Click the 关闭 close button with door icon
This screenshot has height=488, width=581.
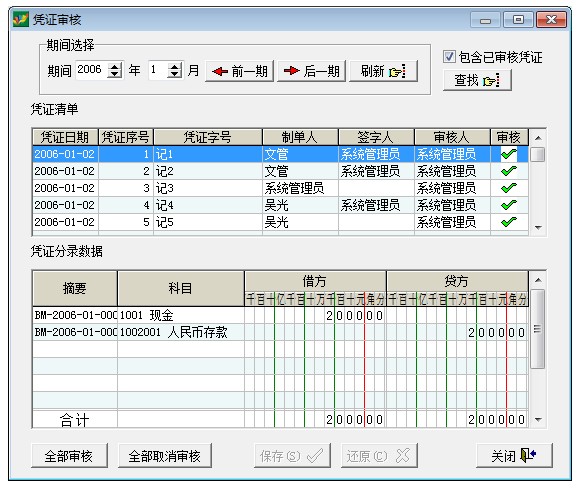pos(514,455)
